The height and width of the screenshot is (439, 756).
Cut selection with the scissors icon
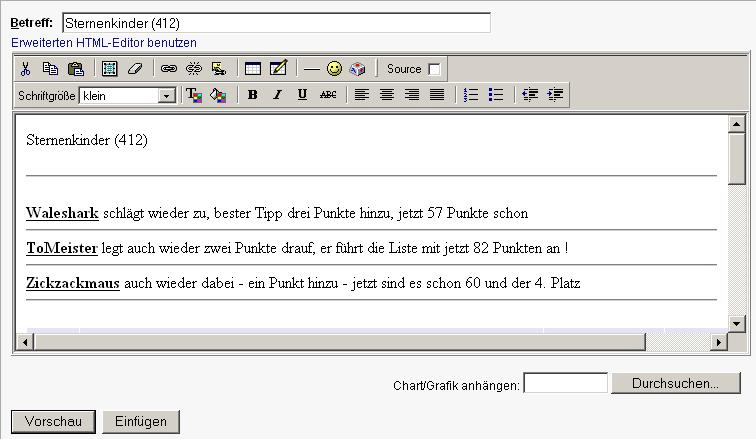coord(26,69)
